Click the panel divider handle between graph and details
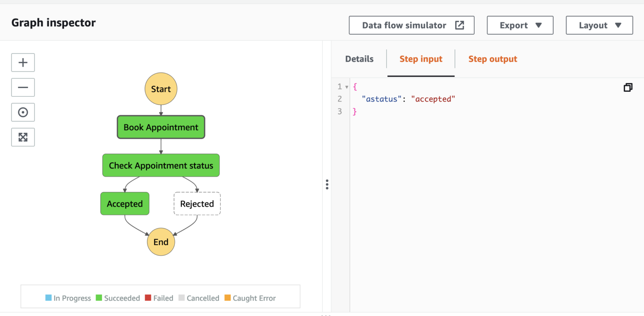The width and height of the screenshot is (644, 316). tap(327, 184)
